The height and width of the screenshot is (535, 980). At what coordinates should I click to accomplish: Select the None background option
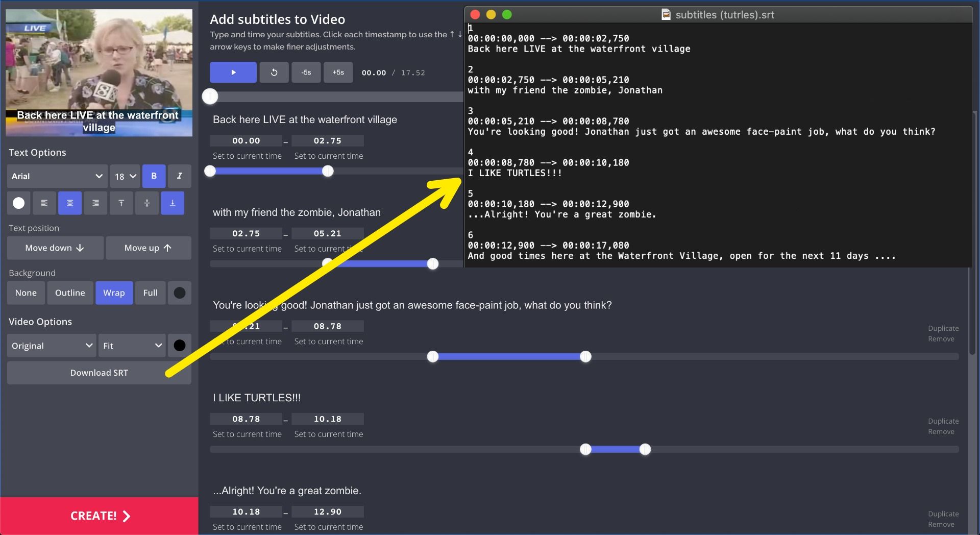pos(26,293)
